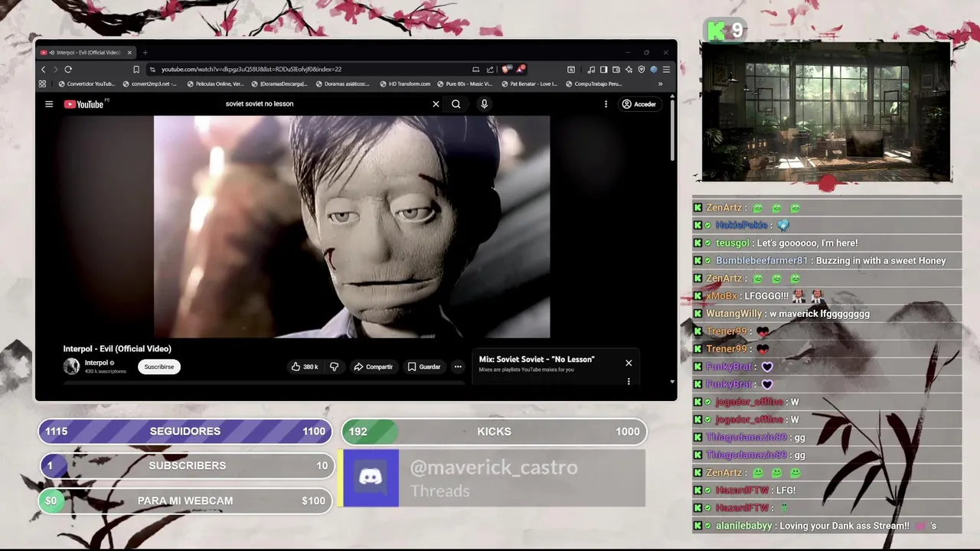The width and height of the screenshot is (980, 551).
Task: Click the Guardar save button
Action: (x=424, y=367)
